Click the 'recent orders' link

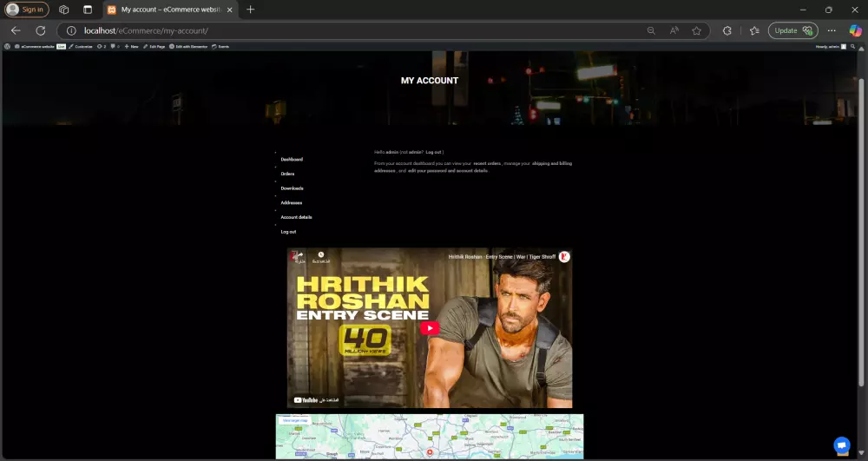tap(487, 163)
